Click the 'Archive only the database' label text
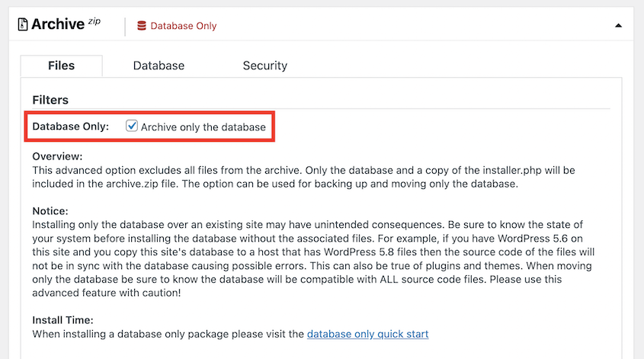This screenshot has width=644, height=359. point(203,127)
